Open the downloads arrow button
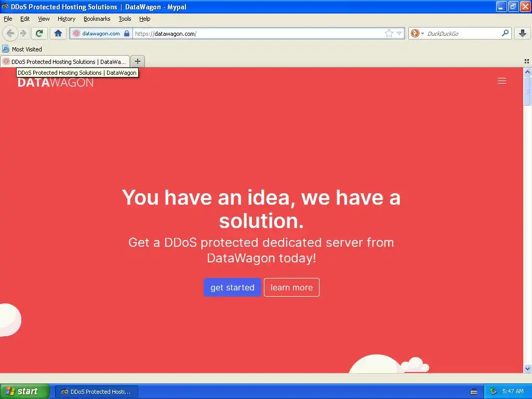532x399 pixels. (x=523, y=33)
